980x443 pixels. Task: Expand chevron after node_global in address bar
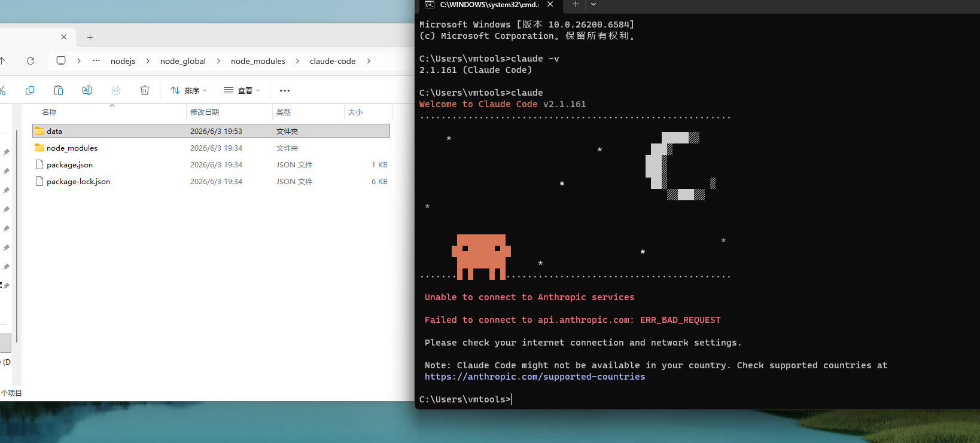click(218, 61)
